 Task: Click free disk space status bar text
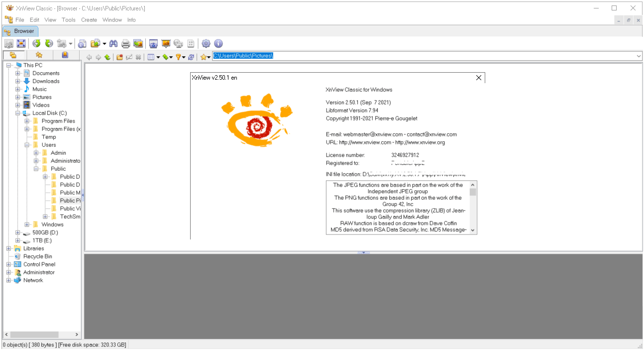click(92, 345)
